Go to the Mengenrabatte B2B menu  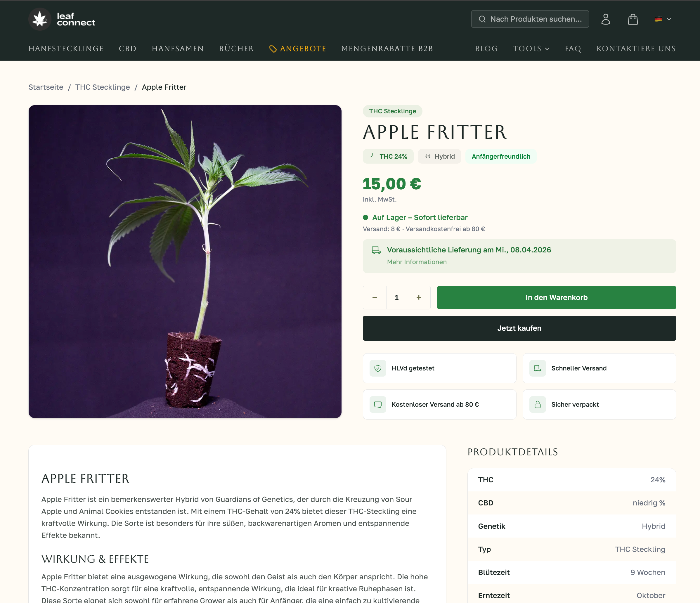click(x=387, y=49)
